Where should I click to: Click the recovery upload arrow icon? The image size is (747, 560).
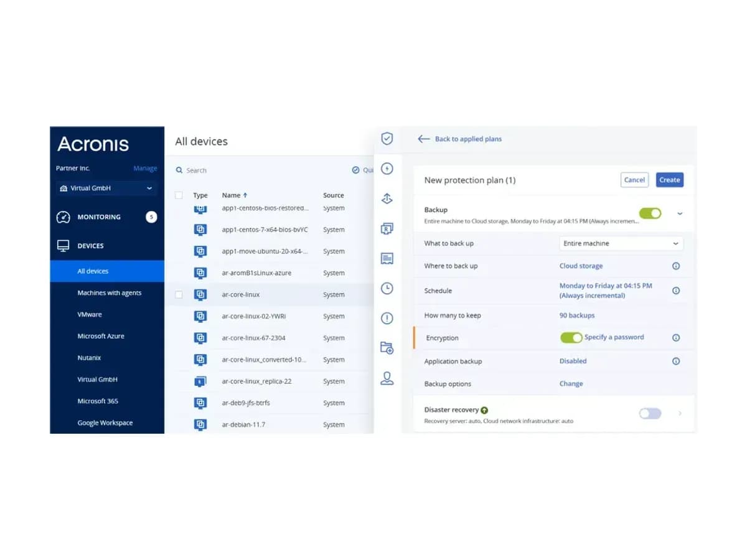click(387, 198)
